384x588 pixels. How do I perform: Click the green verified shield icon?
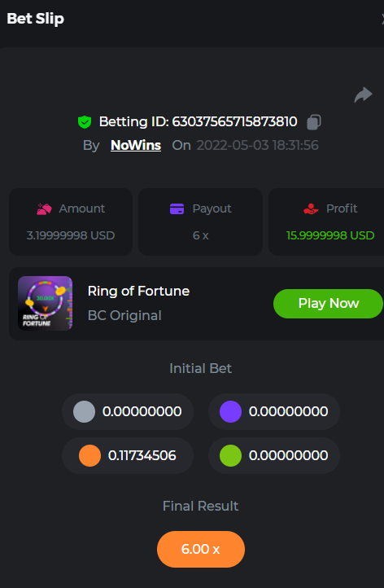click(85, 122)
